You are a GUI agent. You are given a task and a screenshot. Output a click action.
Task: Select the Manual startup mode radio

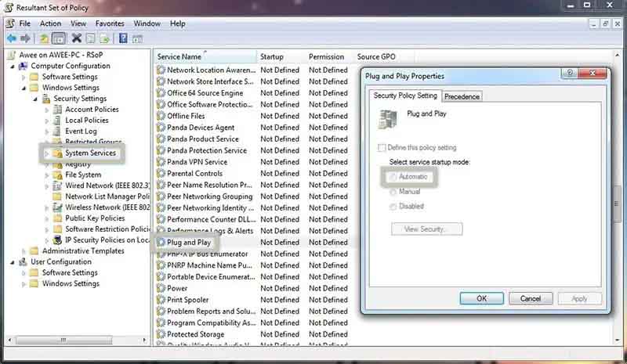pos(393,192)
